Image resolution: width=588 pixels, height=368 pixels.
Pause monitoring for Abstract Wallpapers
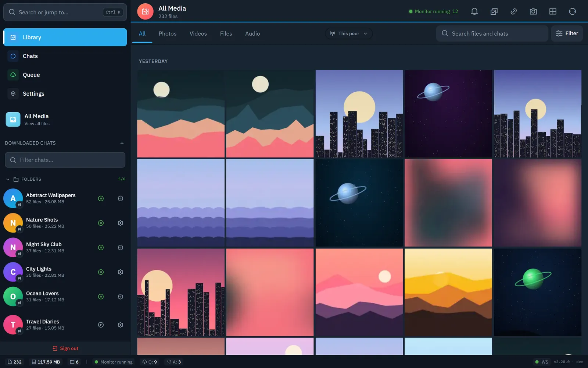click(x=101, y=198)
